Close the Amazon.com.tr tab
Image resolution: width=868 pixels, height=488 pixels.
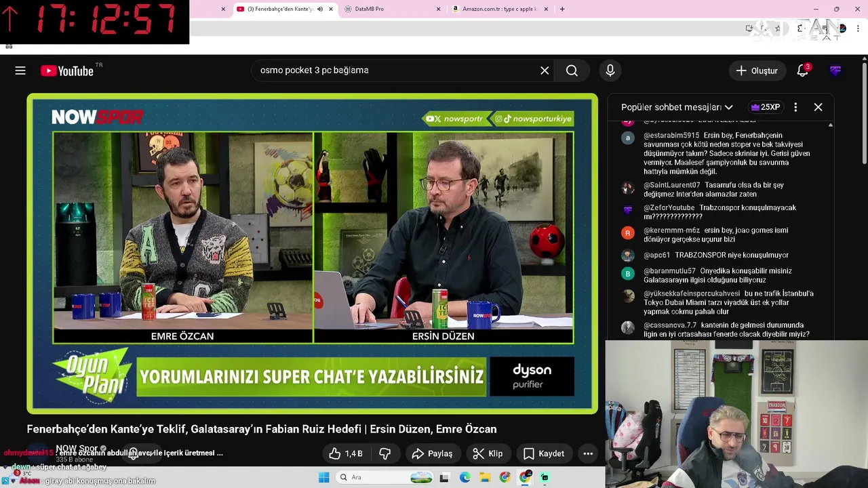(x=547, y=9)
